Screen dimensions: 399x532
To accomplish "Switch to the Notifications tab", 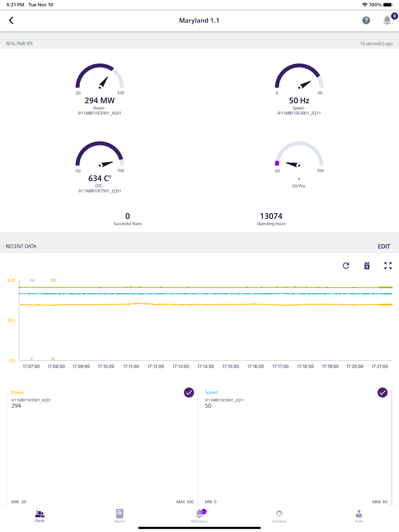I will click(x=199, y=516).
